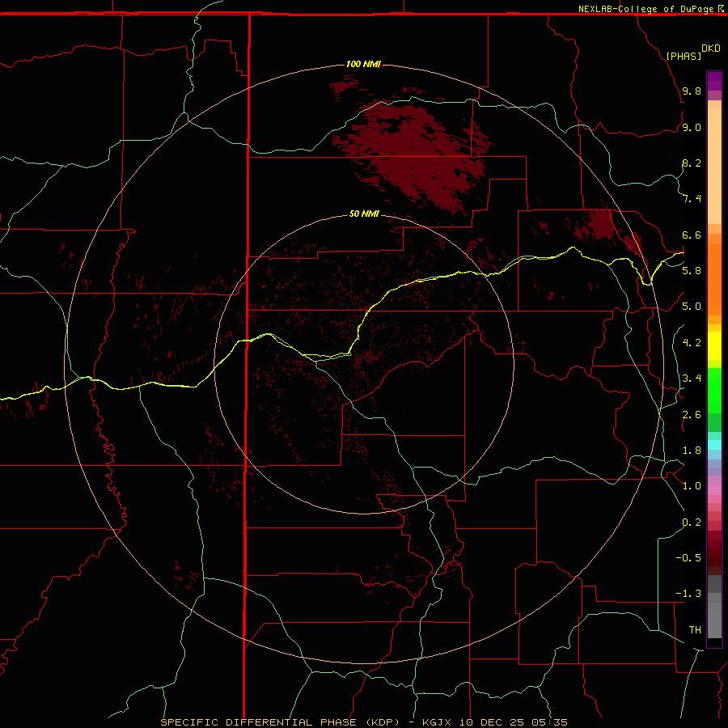The height and width of the screenshot is (728, 728).
Task: Click the 5.0 scale value
Action: (692, 307)
